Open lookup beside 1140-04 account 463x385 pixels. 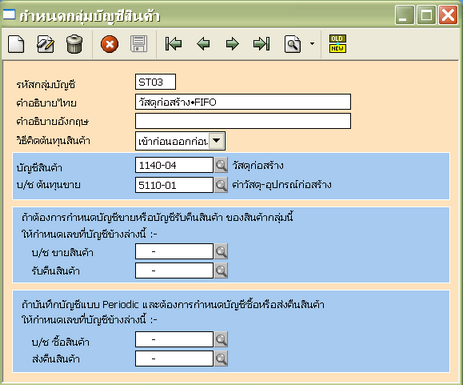click(221, 165)
